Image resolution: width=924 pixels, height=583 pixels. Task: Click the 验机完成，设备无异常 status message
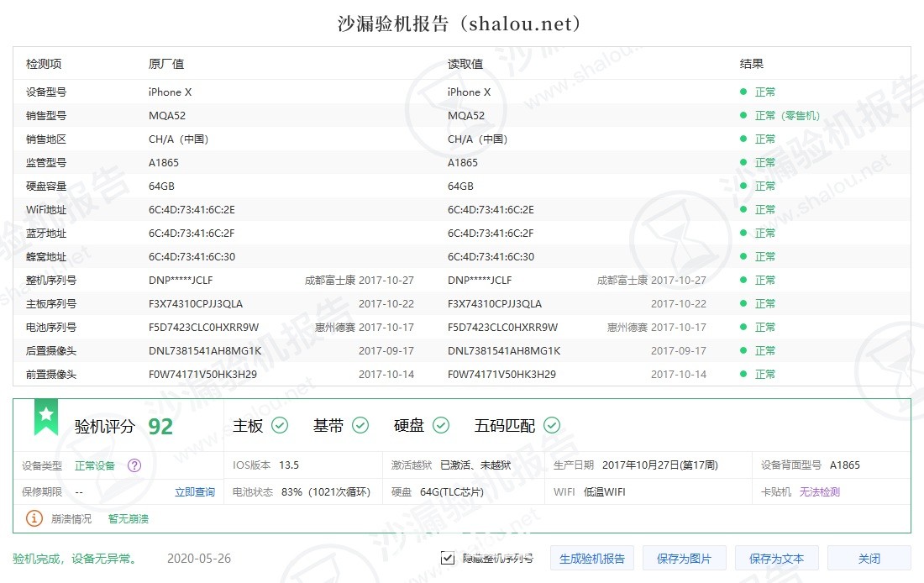coord(76,559)
